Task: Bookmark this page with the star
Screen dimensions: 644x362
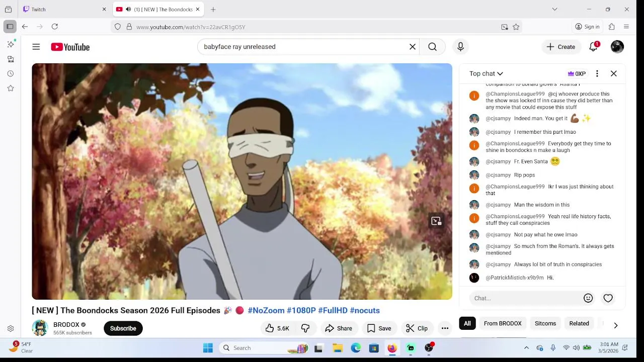Action: tap(516, 27)
